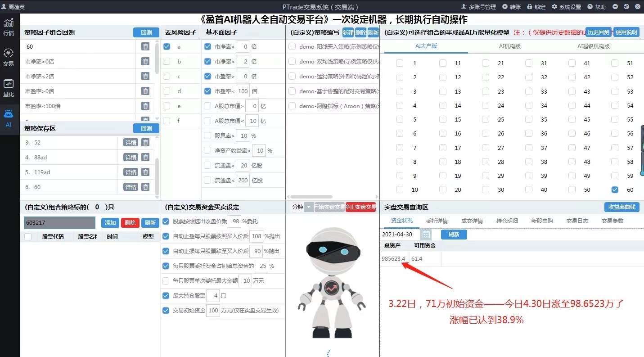Click 回测 in 策略保存区 header

pos(146,128)
